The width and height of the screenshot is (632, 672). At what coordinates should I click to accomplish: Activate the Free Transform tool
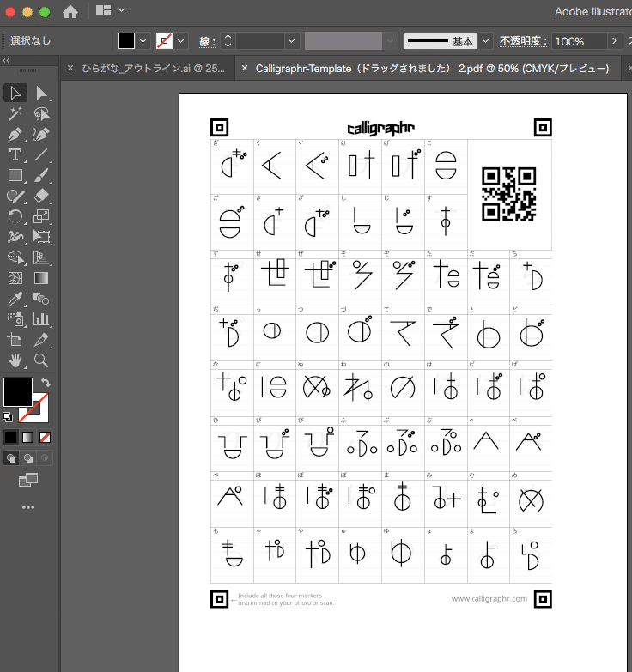point(41,237)
